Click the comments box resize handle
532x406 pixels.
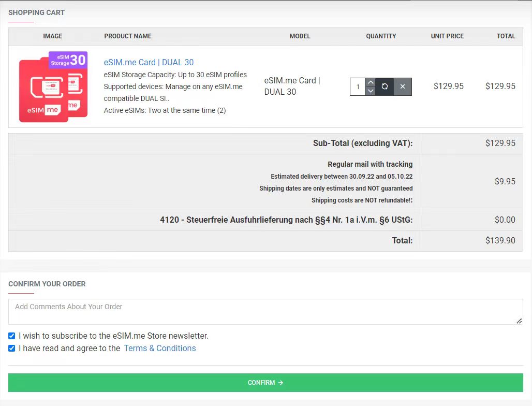519,321
